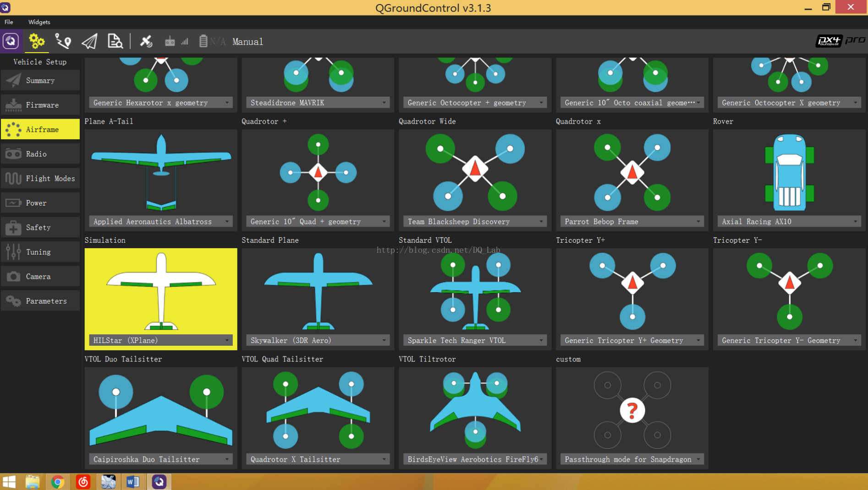Open the File menu
868x490 pixels.
pos(9,22)
